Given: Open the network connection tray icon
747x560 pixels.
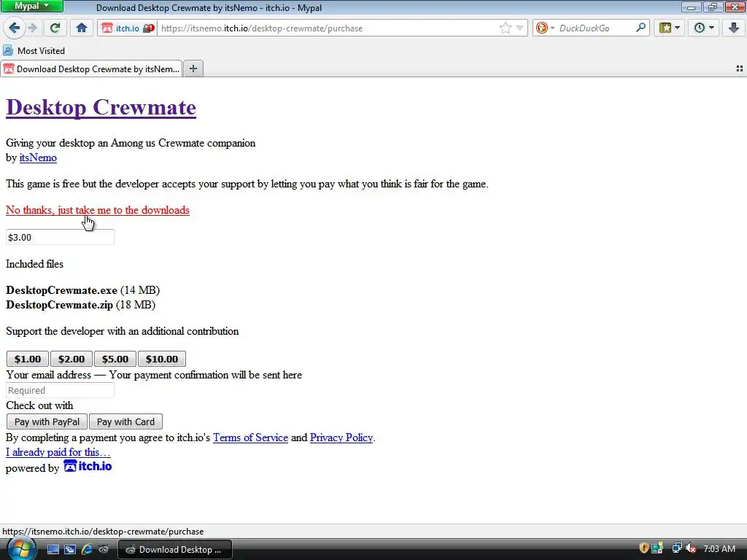Looking at the screenshot, I should (x=676, y=548).
